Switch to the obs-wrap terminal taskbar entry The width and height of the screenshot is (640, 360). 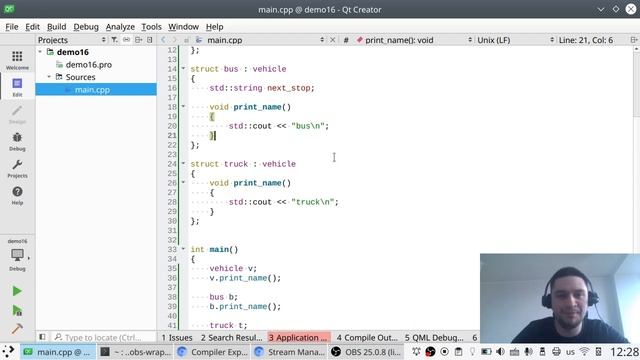point(136,352)
